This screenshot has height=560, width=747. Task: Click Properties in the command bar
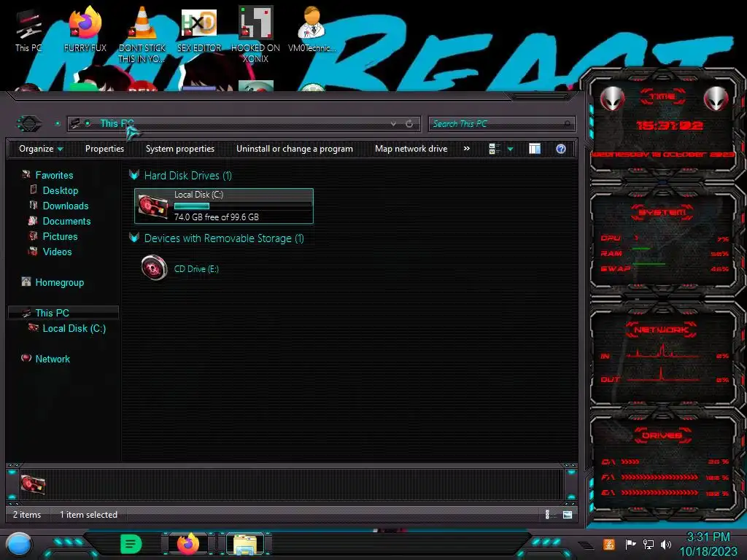[x=104, y=149]
